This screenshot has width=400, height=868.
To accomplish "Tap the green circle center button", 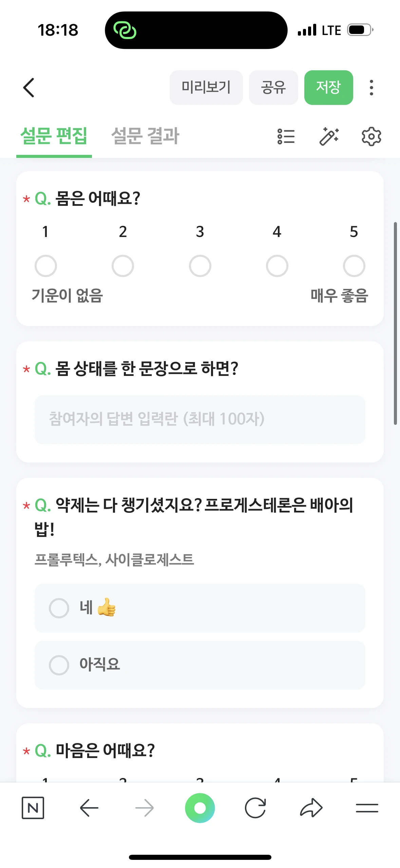I will 200,808.
